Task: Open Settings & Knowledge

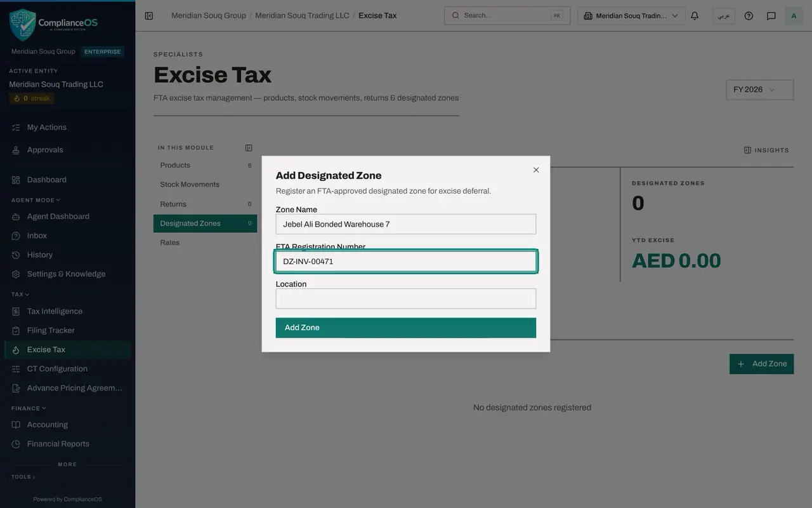Action: pyautogui.click(x=68, y=274)
